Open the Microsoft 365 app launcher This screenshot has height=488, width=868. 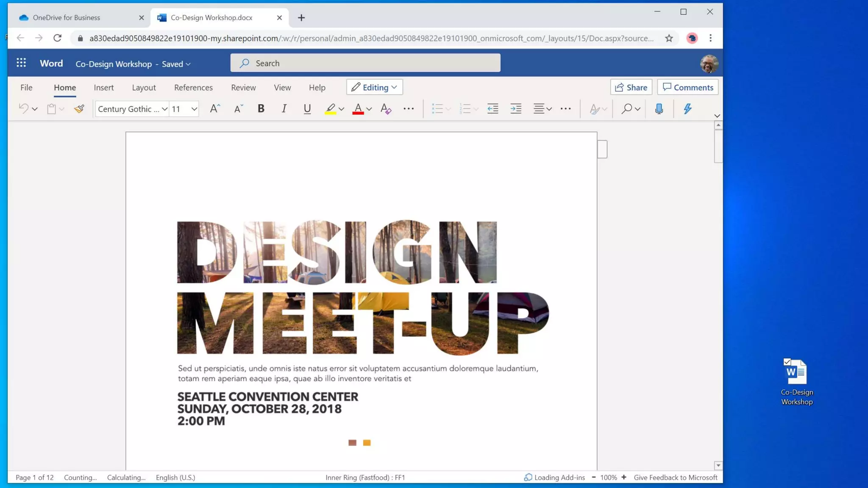pyautogui.click(x=21, y=63)
